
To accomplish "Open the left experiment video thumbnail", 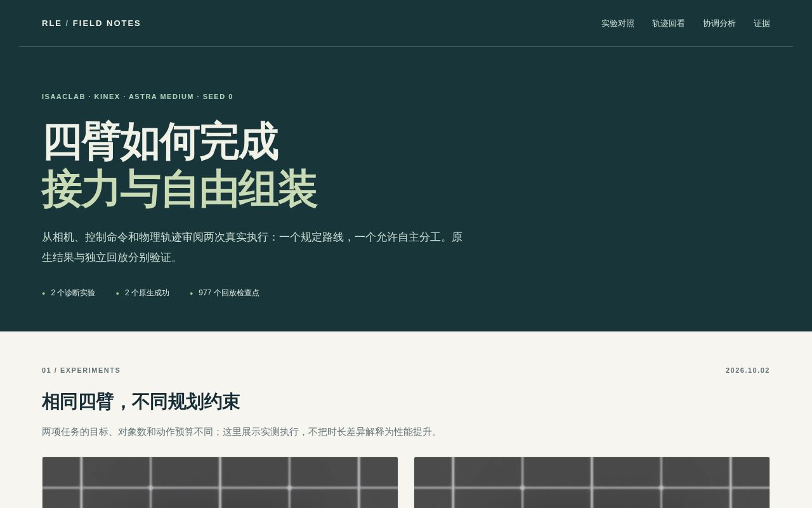I will pyautogui.click(x=220, y=483).
